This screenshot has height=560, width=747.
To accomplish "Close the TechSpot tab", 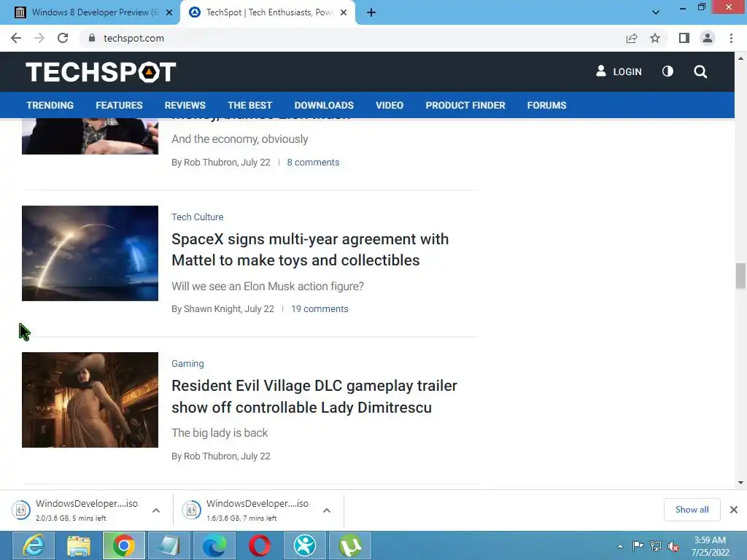I will click(x=344, y=12).
